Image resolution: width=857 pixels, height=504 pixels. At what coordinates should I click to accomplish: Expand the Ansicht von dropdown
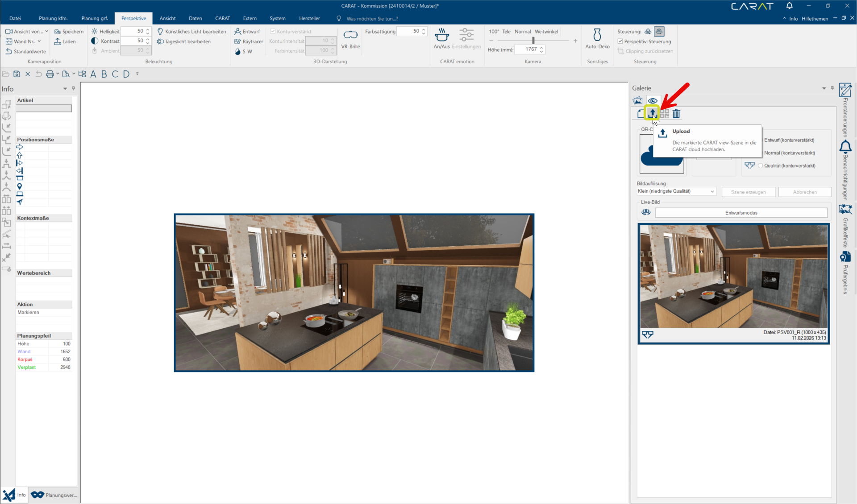(46, 32)
